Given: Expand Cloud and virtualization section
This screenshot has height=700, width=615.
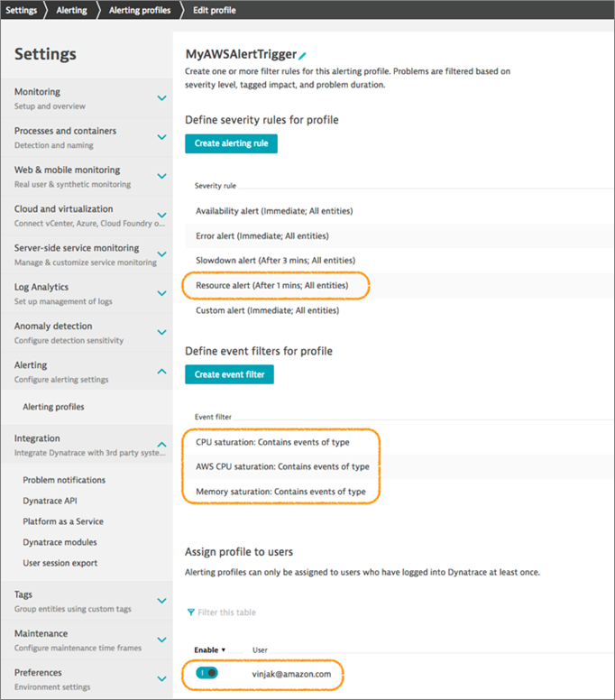Looking at the screenshot, I should click(162, 216).
